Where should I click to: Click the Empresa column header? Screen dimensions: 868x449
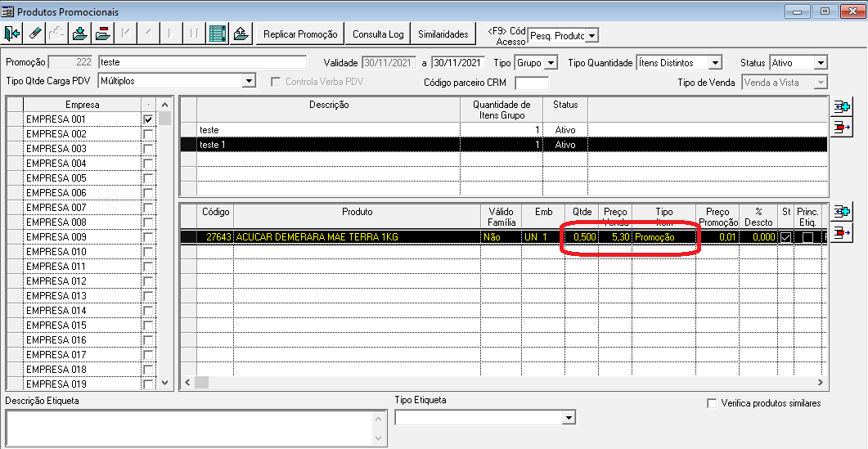(83, 104)
